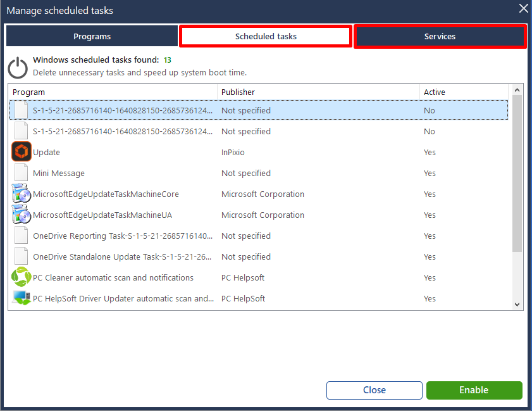Select the highlighted S-1-5-21-2685716140 task name
532x411 pixels.
123,110
